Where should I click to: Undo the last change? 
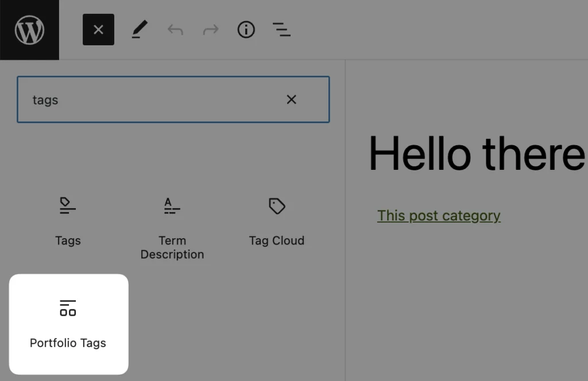[175, 30]
